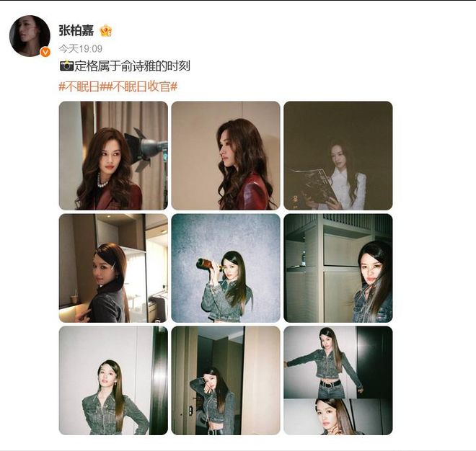Screen dimensions: 476x451
Task: Open the round profile avatar photo
Action: [x=30, y=36]
